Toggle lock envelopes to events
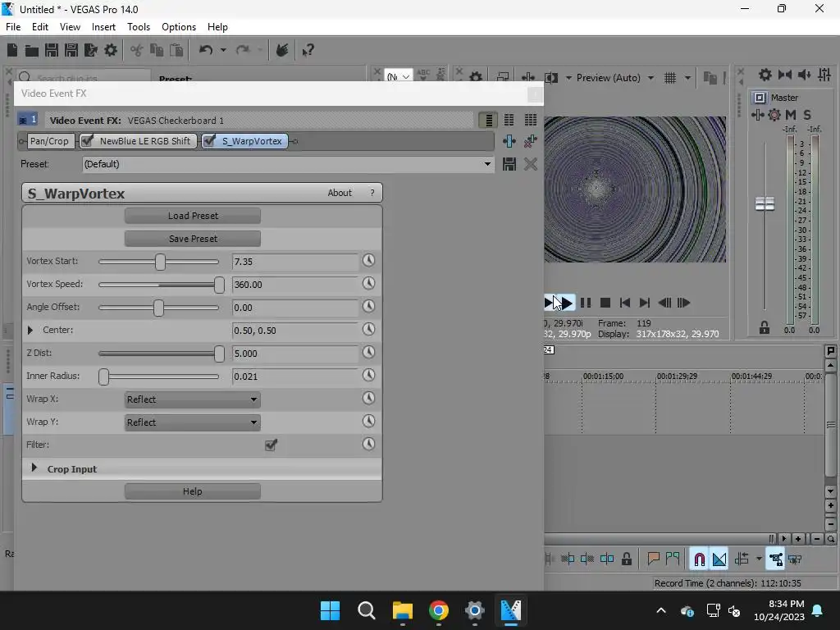Viewport: 840px width, 630px height. (775, 559)
